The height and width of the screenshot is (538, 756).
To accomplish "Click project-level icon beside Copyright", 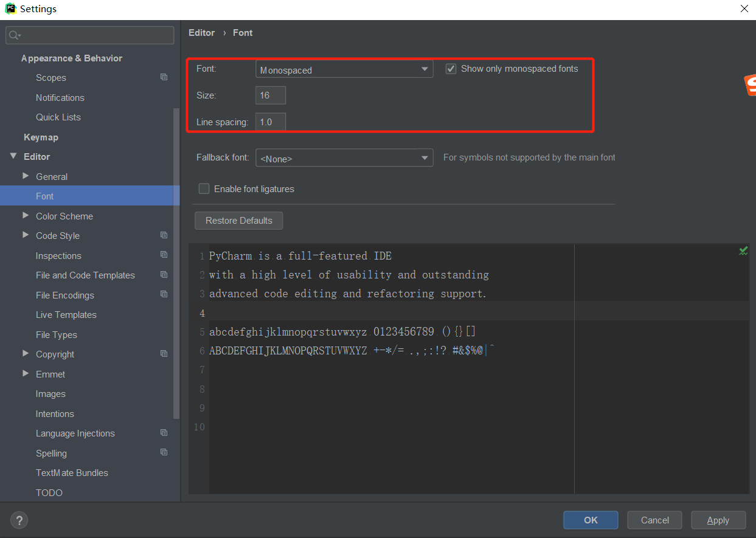I will pyautogui.click(x=164, y=354).
